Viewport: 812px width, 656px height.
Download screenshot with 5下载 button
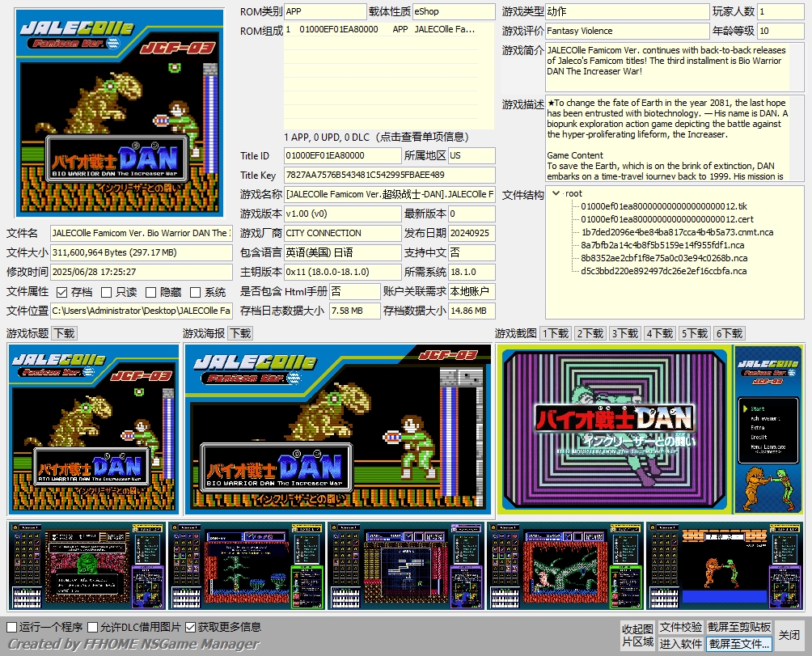tap(694, 333)
